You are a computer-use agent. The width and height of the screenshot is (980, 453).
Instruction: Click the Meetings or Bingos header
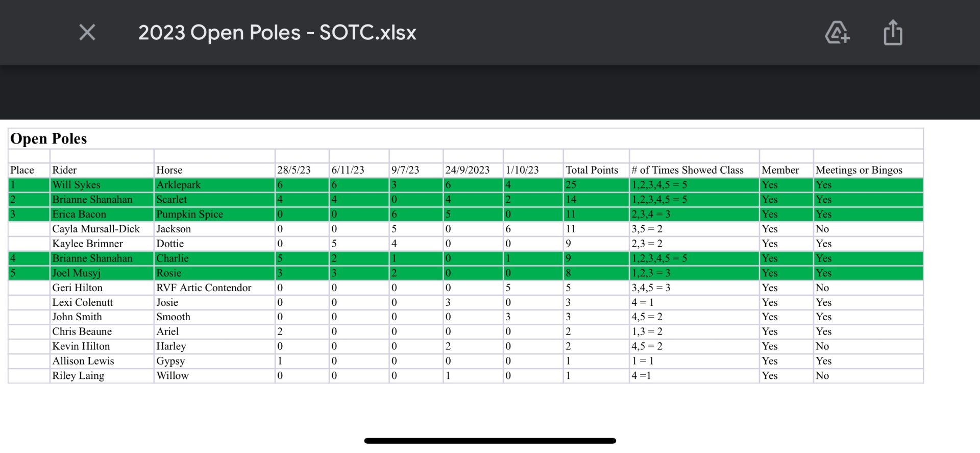(x=868, y=170)
